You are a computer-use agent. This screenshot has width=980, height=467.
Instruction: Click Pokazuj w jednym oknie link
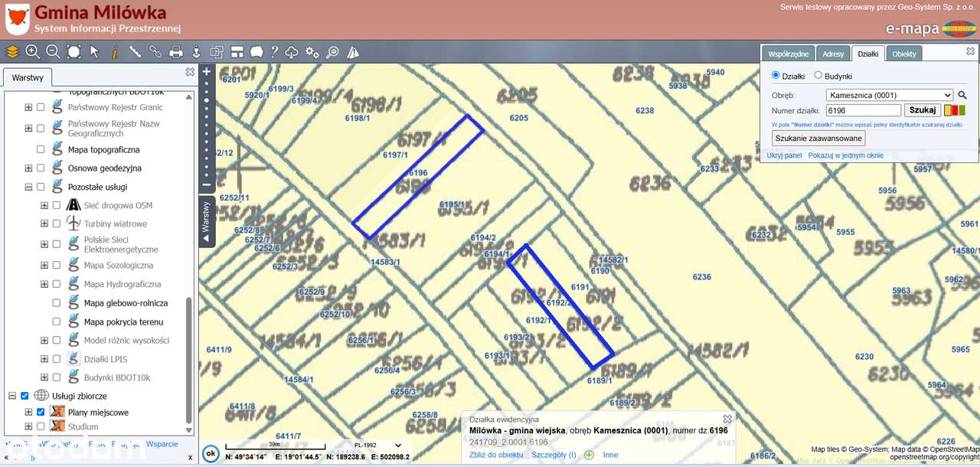pos(845,155)
